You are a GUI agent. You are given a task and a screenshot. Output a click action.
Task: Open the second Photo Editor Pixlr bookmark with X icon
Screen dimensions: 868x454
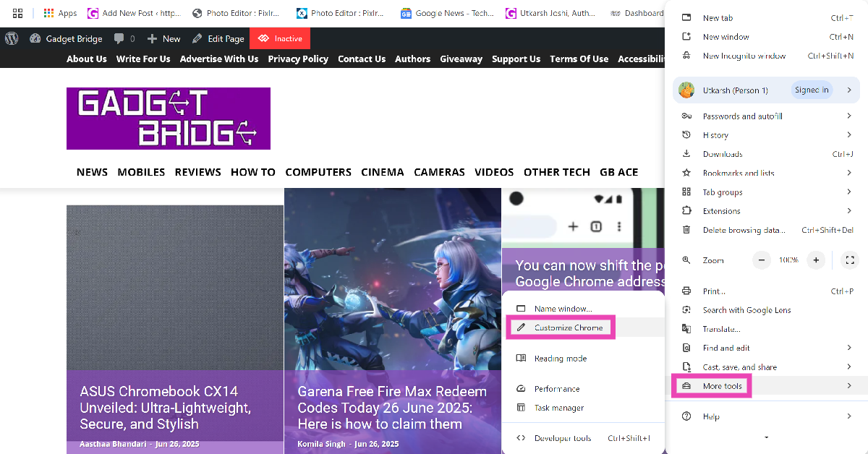click(x=341, y=13)
